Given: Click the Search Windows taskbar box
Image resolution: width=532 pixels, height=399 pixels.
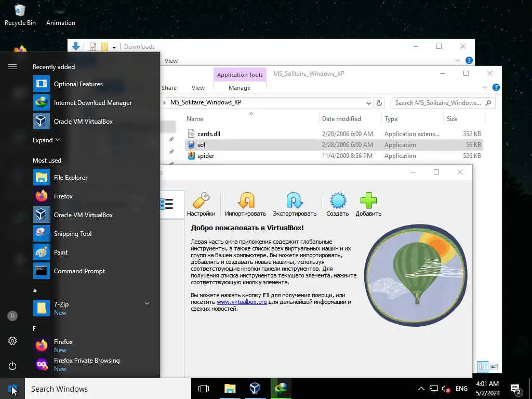Looking at the screenshot, I should (x=108, y=389).
